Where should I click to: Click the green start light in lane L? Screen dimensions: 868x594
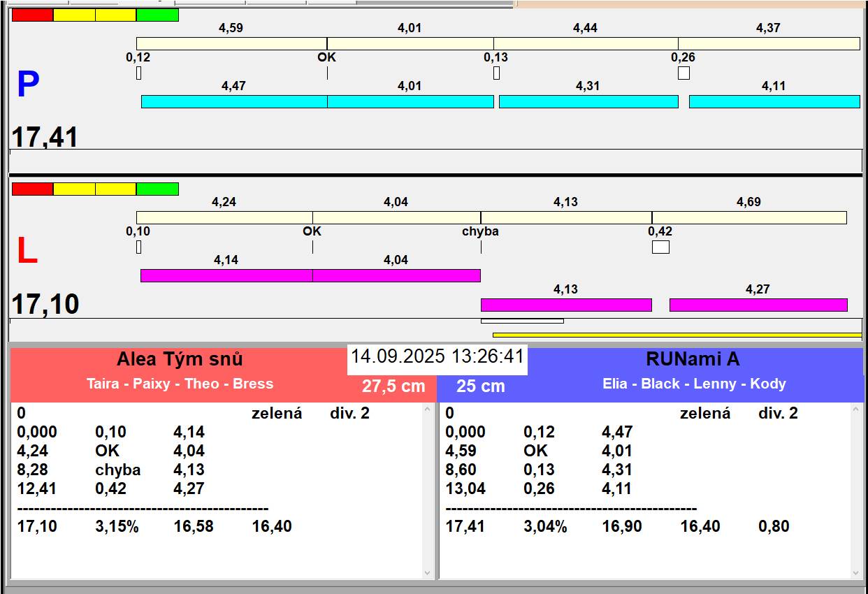[157, 189]
